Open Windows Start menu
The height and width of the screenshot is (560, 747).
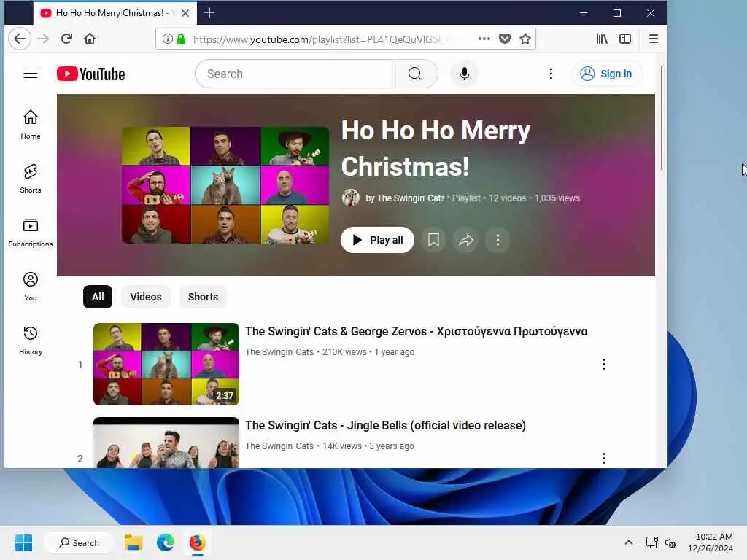(x=23, y=542)
